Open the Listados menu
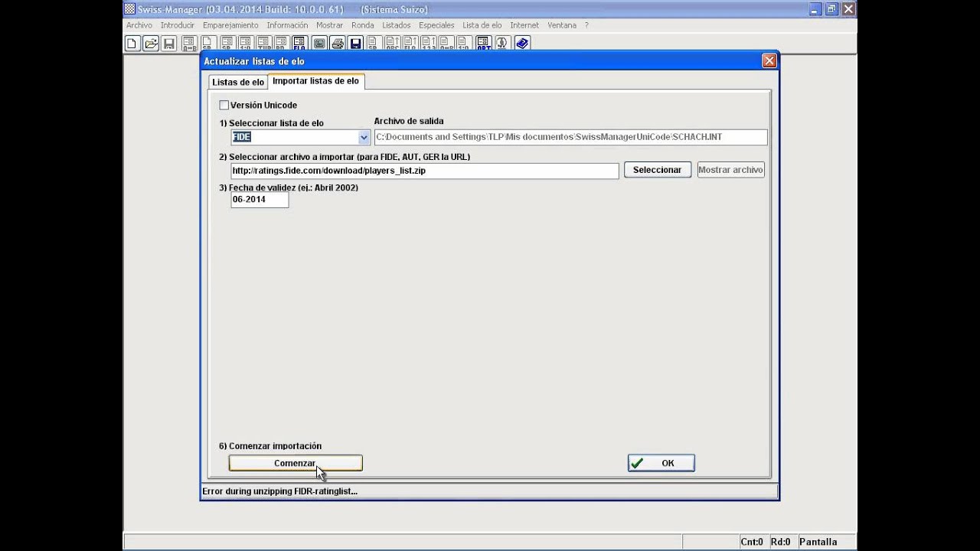Viewport: 980px width, 551px height. (x=397, y=25)
